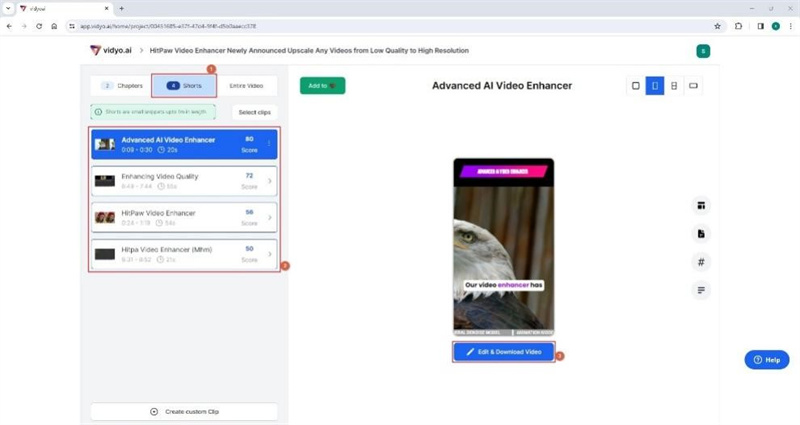Open the transcript lines icon
The height and width of the screenshot is (425, 800).
click(x=701, y=290)
